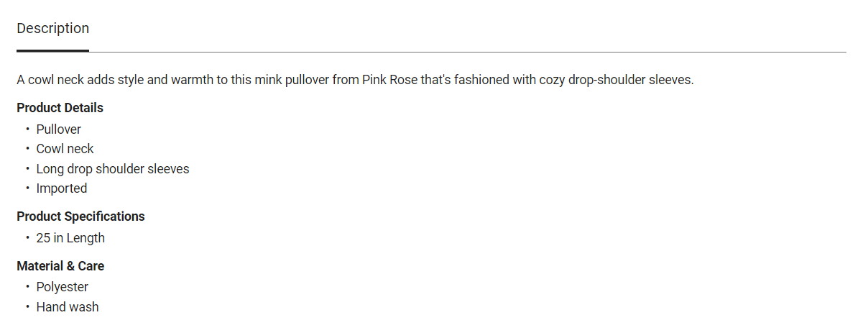Click the bullet point before Hand wash

click(27, 307)
